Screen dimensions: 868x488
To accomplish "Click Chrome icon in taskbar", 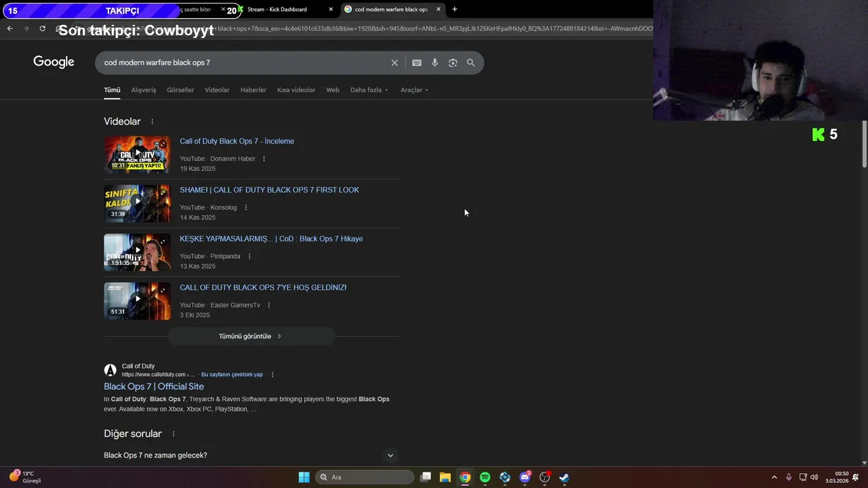I will click(465, 477).
